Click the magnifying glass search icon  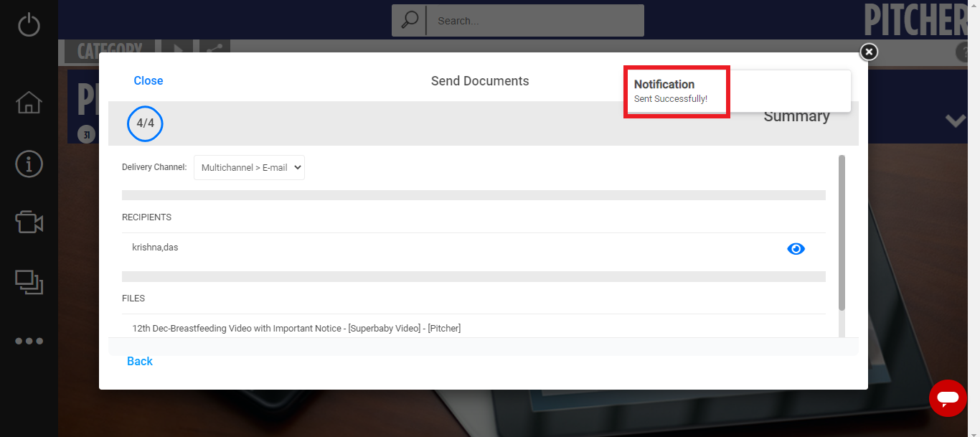click(x=409, y=21)
